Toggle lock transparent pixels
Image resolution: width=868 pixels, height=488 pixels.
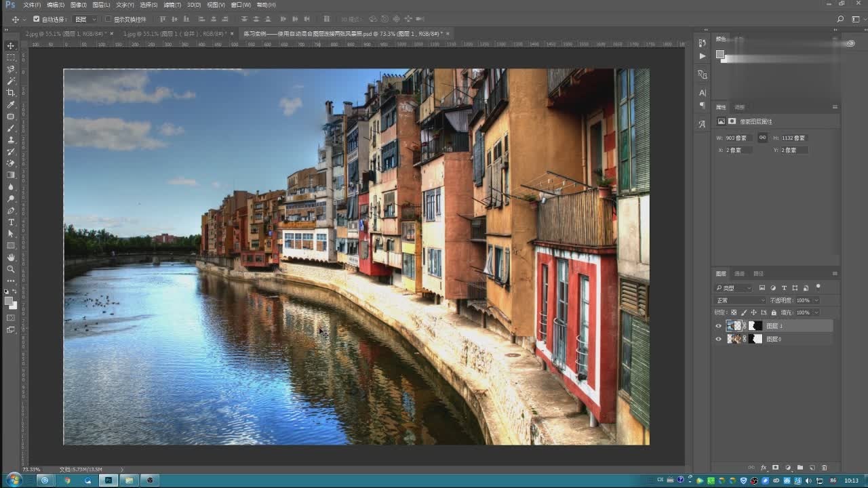coord(734,312)
